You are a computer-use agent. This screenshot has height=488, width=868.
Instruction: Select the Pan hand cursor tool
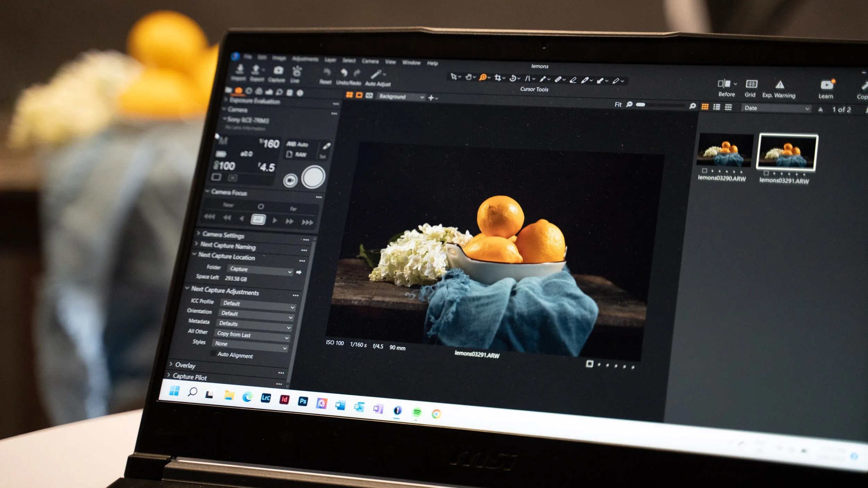(468, 77)
